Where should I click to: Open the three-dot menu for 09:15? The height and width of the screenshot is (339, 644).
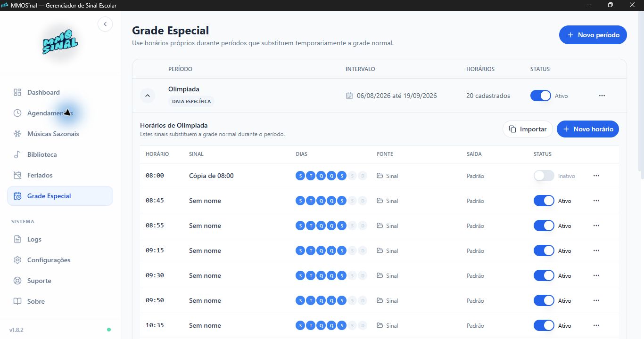pos(596,250)
